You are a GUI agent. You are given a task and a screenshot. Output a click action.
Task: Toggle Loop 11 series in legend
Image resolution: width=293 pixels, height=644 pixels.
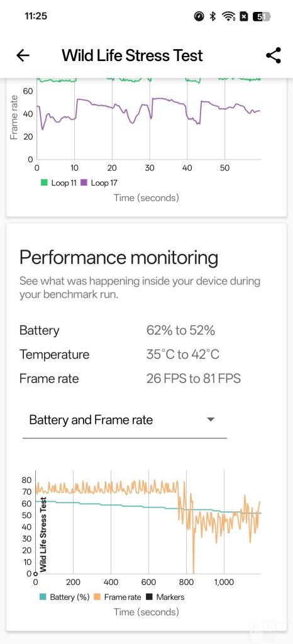pyautogui.click(x=58, y=183)
